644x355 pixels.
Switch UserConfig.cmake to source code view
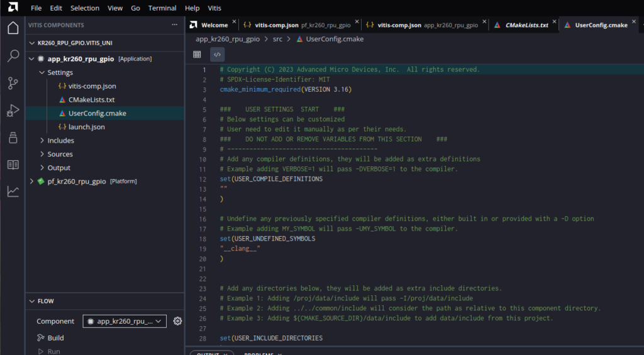pos(217,54)
